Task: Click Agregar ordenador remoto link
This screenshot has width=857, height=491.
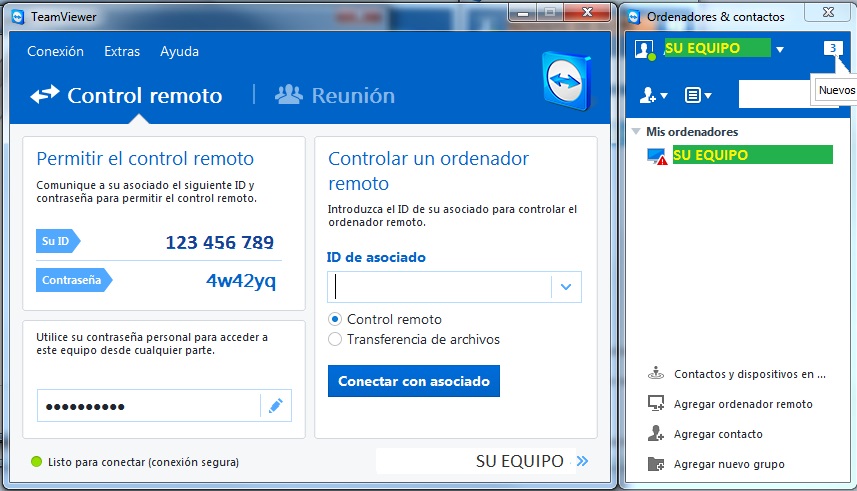Action: pyautogui.click(x=743, y=404)
